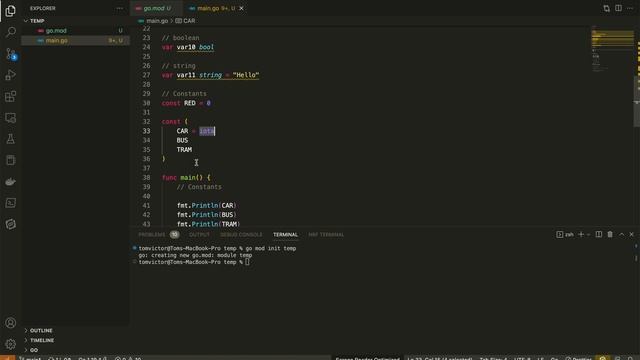Open changes for main.go file
640x360 pixels.
tap(607, 8)
